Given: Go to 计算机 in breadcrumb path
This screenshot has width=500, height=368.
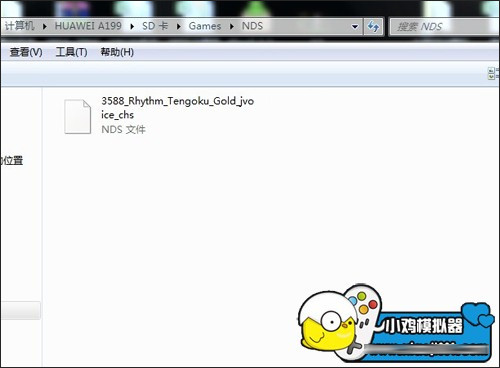Looking at the screenshot, I should (20, 26).
